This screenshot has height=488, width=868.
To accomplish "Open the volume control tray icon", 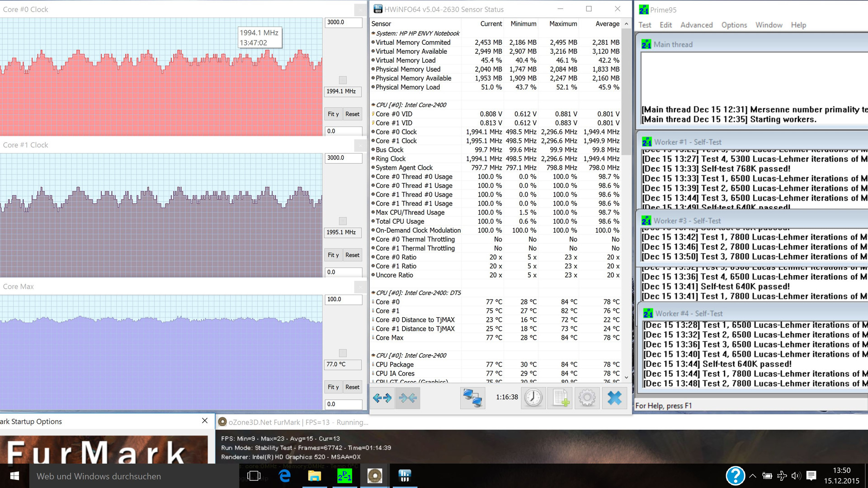I will (796, 475).
